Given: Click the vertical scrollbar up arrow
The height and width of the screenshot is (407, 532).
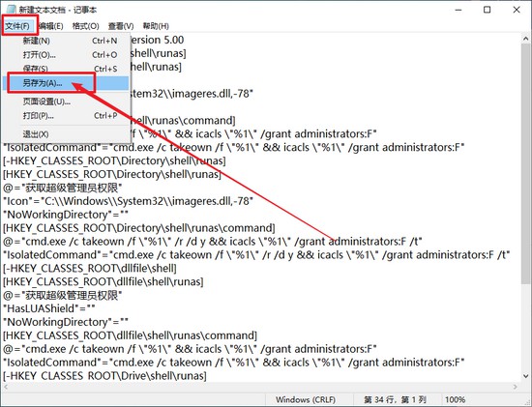Looking at the screenshot, I should [525, 39].
